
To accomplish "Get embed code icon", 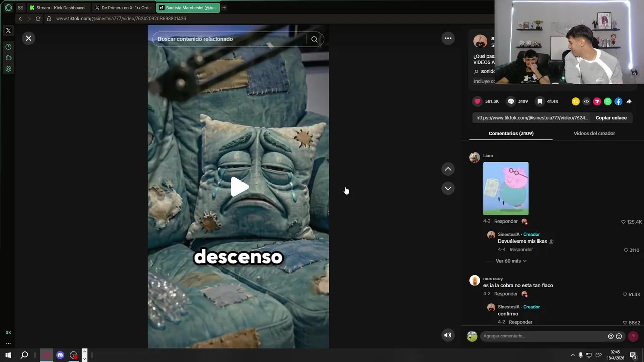I will click(586, 101).
